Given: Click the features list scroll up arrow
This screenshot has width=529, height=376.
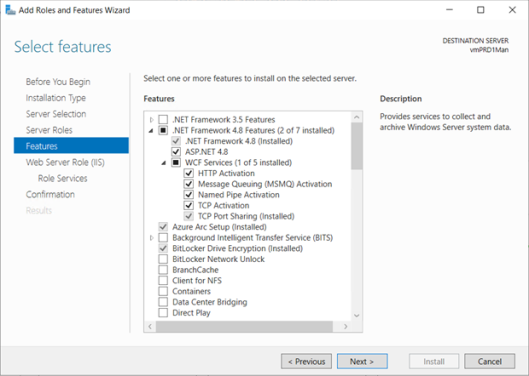Looking at the screenshot, I should point(357,117).
